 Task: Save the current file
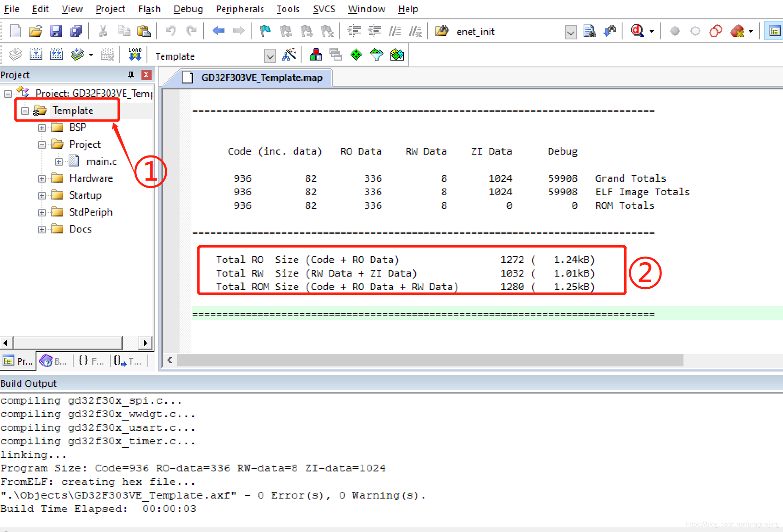click(56, 31)
